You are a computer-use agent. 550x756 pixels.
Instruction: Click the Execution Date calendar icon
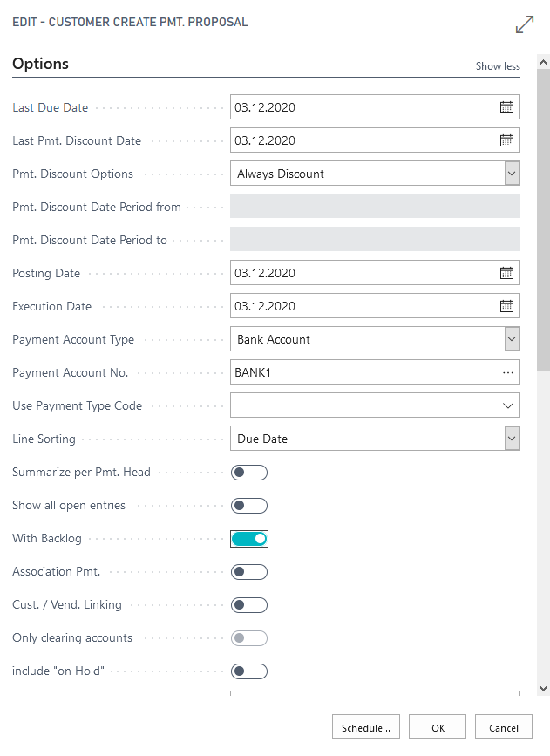(x=507, y=307)
